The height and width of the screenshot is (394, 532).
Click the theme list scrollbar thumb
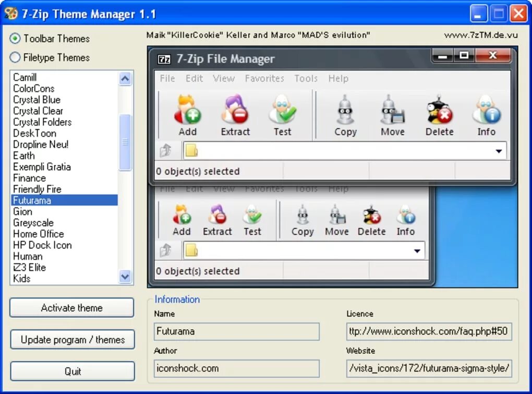point(125,142)
